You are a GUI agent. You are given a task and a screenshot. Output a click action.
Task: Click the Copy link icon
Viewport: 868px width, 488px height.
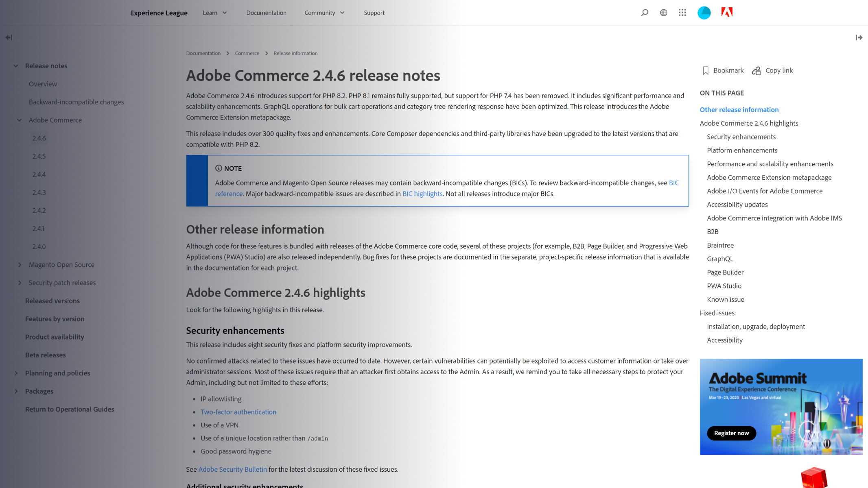point(756,71)
